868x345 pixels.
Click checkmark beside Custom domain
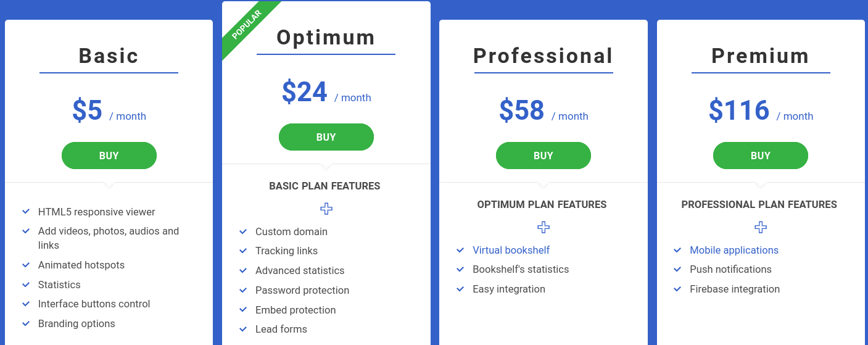(x=243, y=231)
